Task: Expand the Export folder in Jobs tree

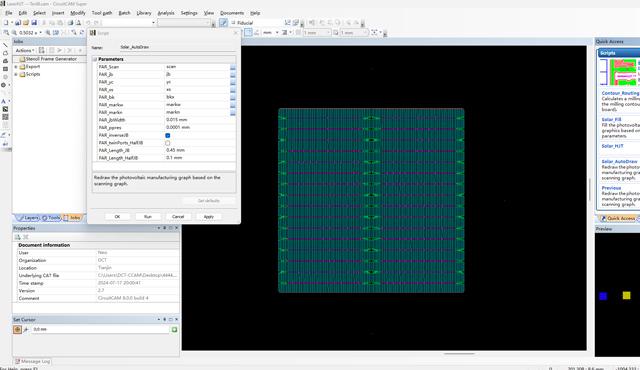Action: [16, 67]
